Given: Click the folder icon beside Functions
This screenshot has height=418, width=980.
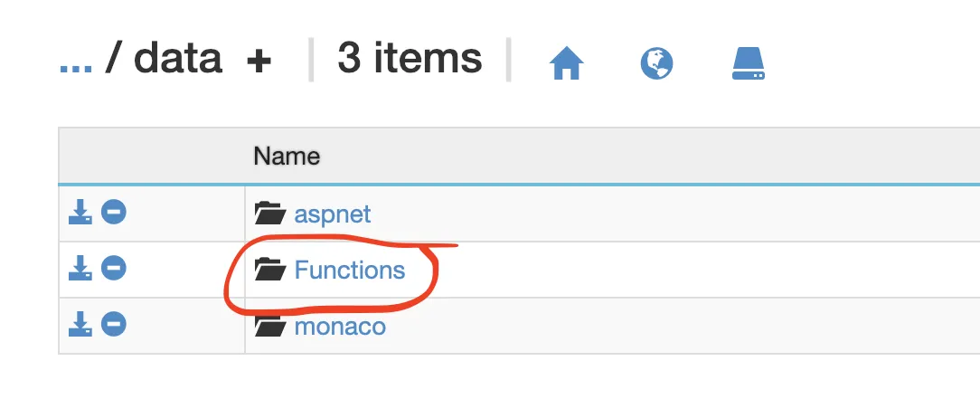Looking at the screenshot, I should click(269, 270).
